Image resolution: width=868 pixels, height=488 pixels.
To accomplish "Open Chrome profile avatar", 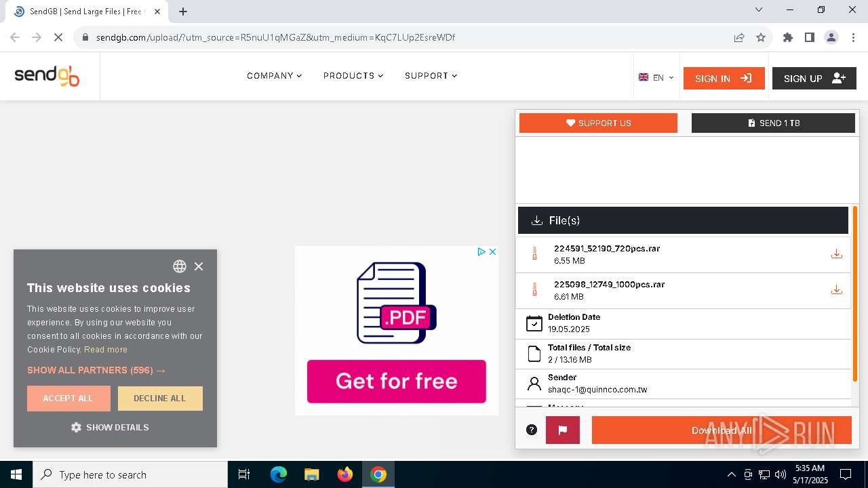I will [831, 37].
